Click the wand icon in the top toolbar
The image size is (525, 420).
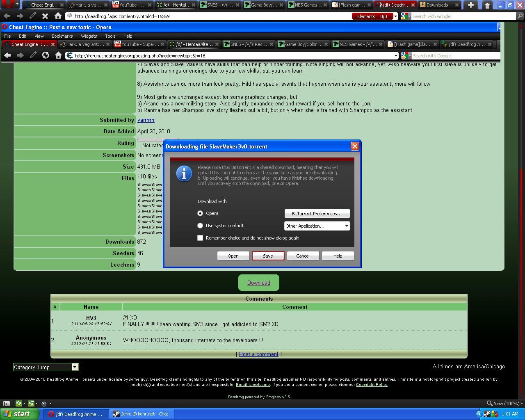tap(32, 16)
